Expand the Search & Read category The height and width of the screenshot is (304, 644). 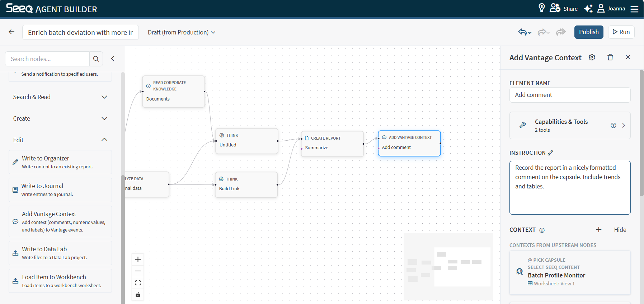(60, 97)
